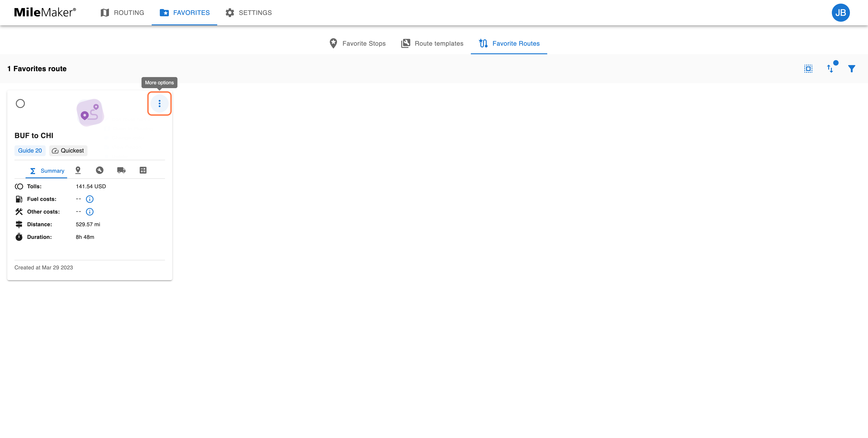Click the 529.57 mi distance value
This screenshot has width=868, height=438.
(x=88, y=224)
